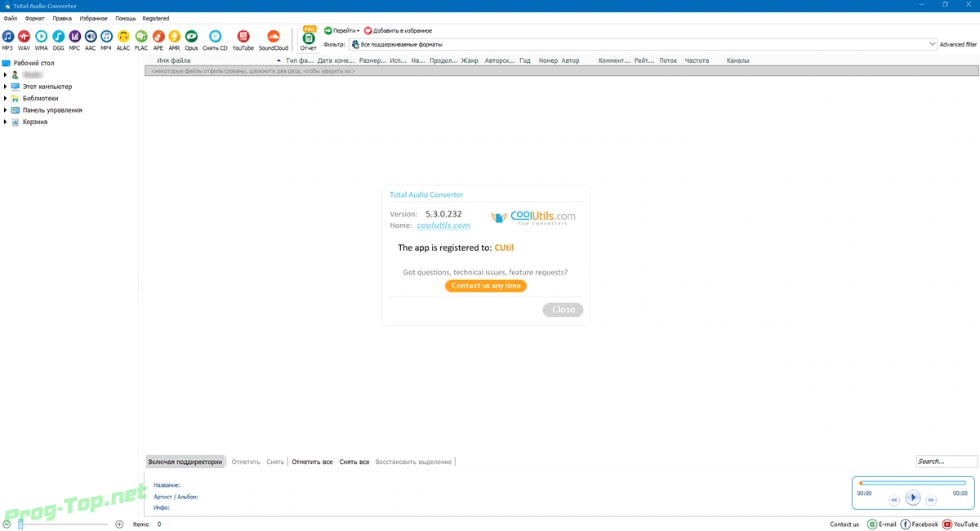Click Снять все button

354,462
